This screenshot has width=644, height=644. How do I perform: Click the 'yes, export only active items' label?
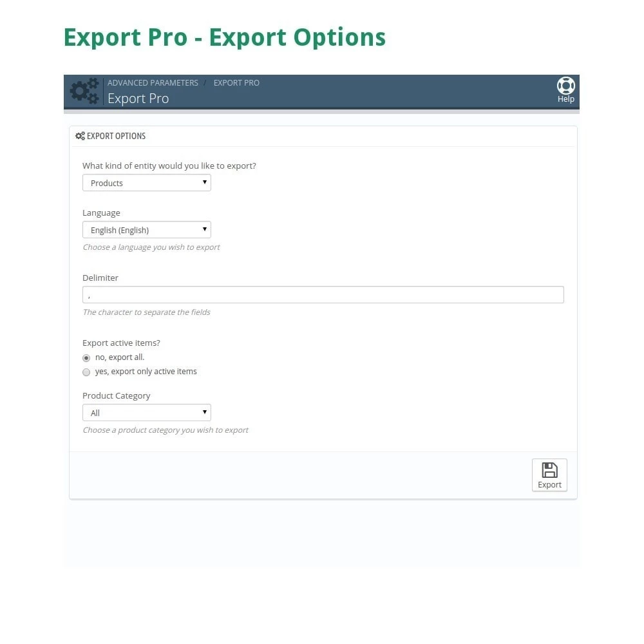click(x=146, y=372)
